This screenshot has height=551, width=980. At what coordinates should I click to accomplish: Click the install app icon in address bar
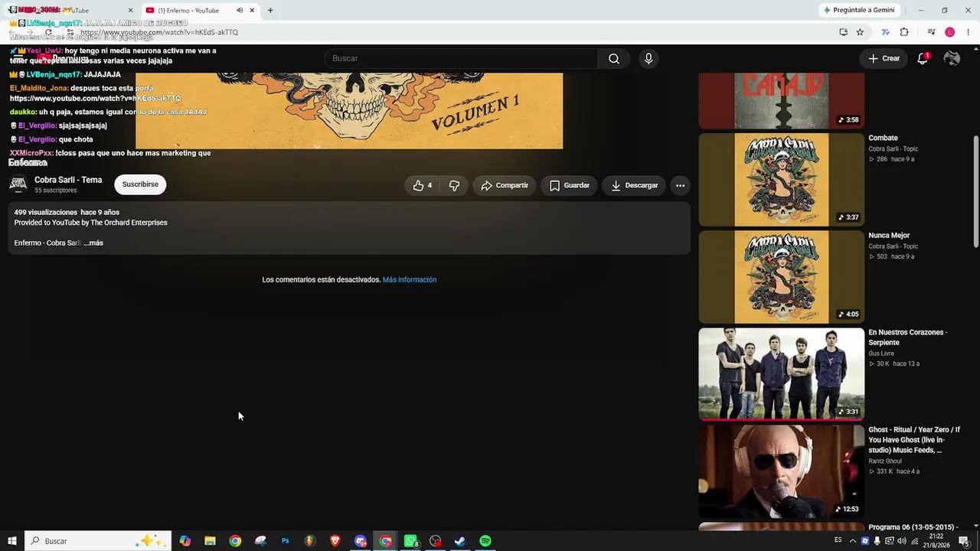pyautogui.click(x=843, y=32)
